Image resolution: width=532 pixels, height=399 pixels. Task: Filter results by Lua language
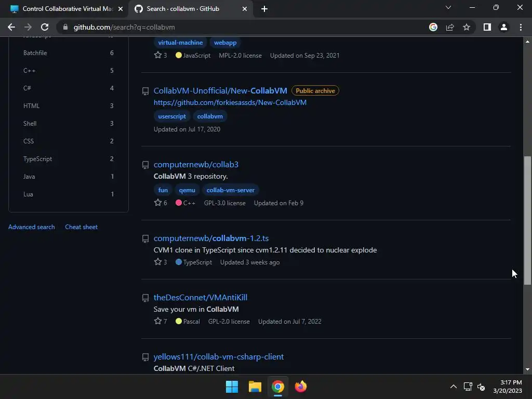[x=68, y=194]
